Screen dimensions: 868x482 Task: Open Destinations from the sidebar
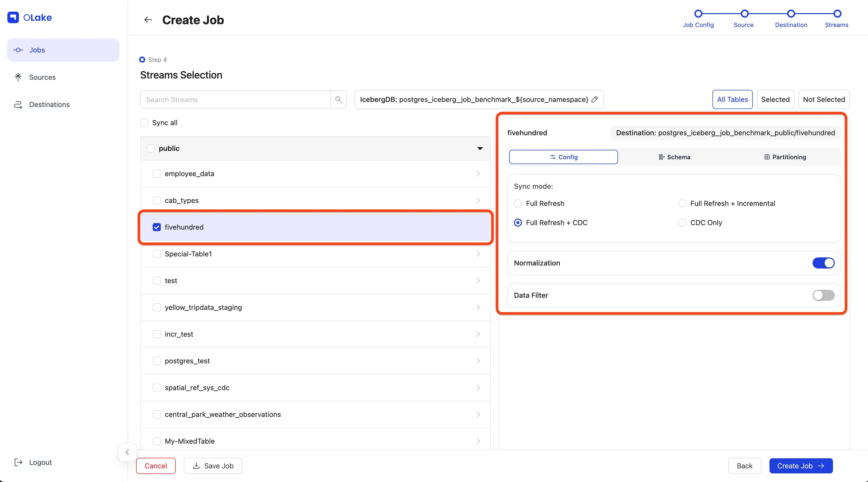pyautogui.click(x=49, y=104)
